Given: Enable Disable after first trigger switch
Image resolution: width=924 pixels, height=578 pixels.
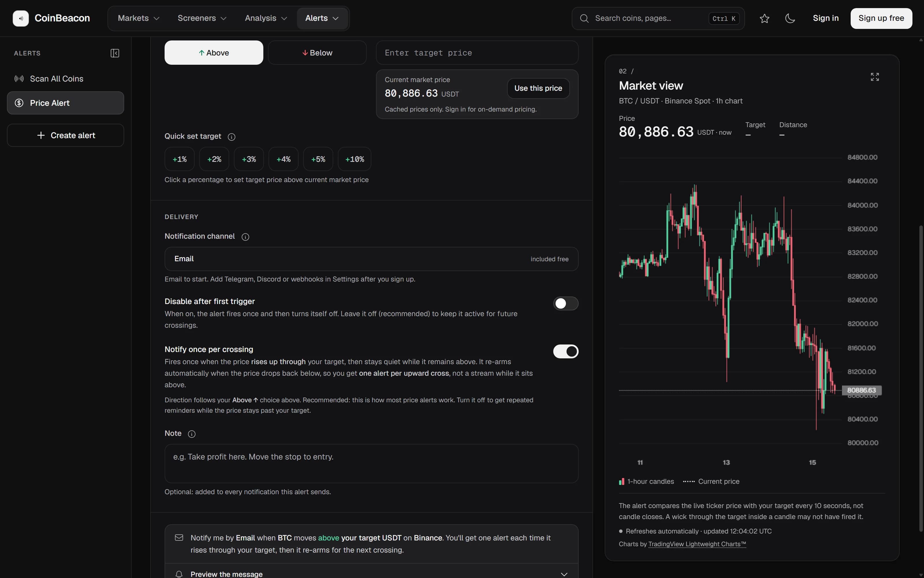Looking at the screenshot, I should [565, 303].
